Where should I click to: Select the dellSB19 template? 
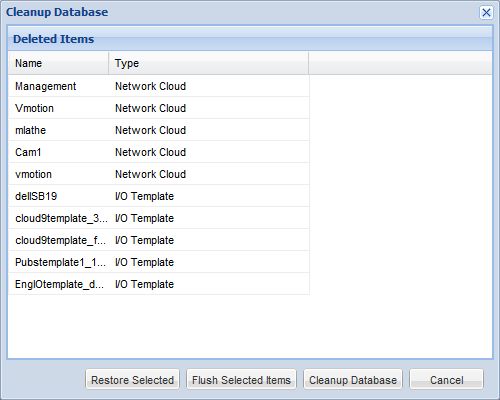tap(159, 196)
